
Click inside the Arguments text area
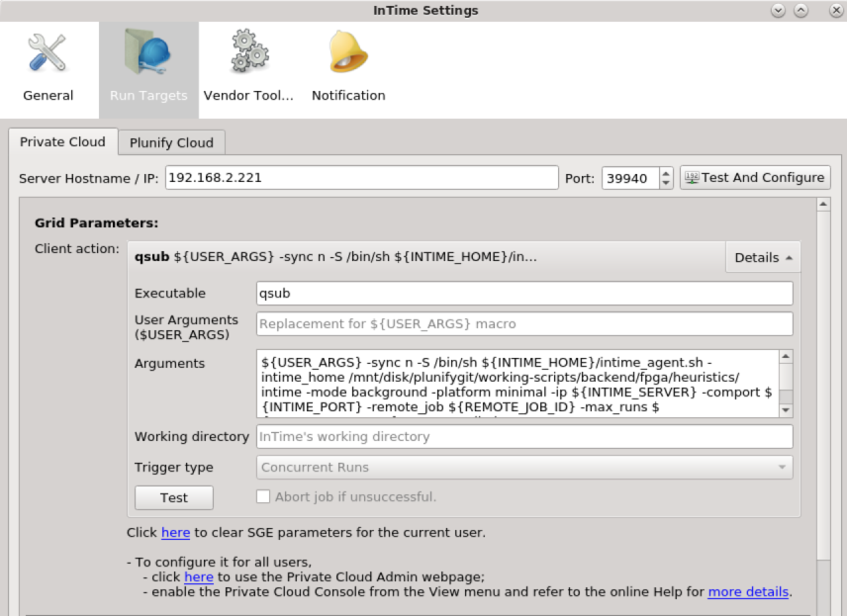[518, 384]
